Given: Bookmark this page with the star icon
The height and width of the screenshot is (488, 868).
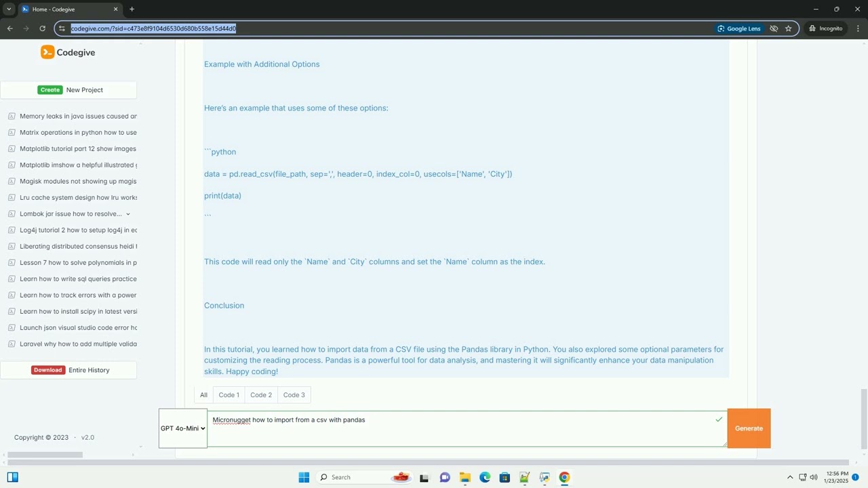Looking at the screenshot, I should [x=788, y=28].
